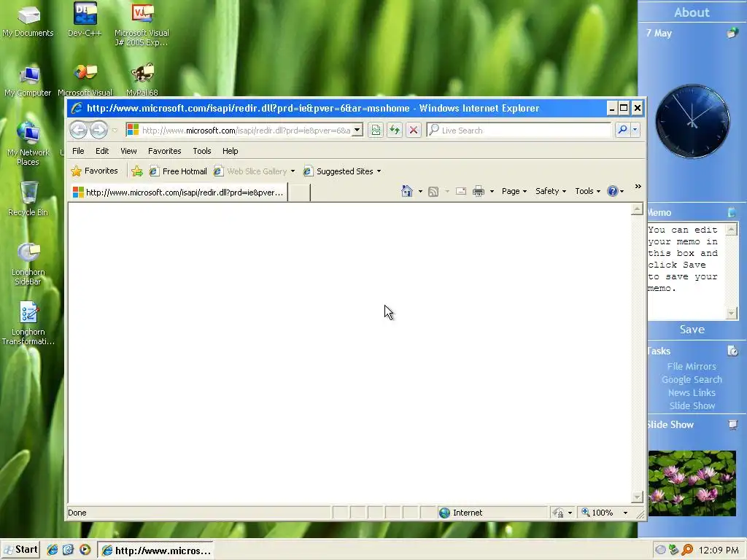The width and height of the screenshot is (747, 560).
Task: Run the search magnifier button
Action: point(622,130)
